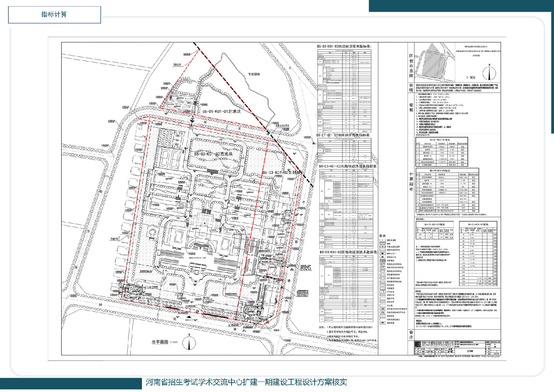Click the footer project title text
554x392 pixels.
pyautogui.click(x=246, y=382)
